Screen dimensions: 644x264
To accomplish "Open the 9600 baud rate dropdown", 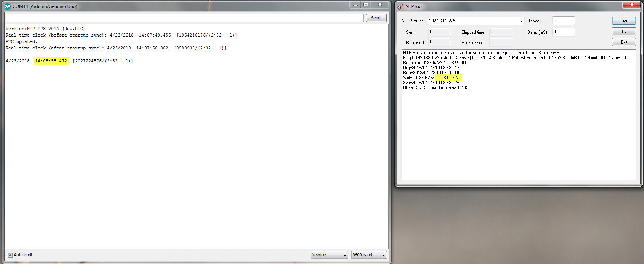I will click(x=369, y=255).
